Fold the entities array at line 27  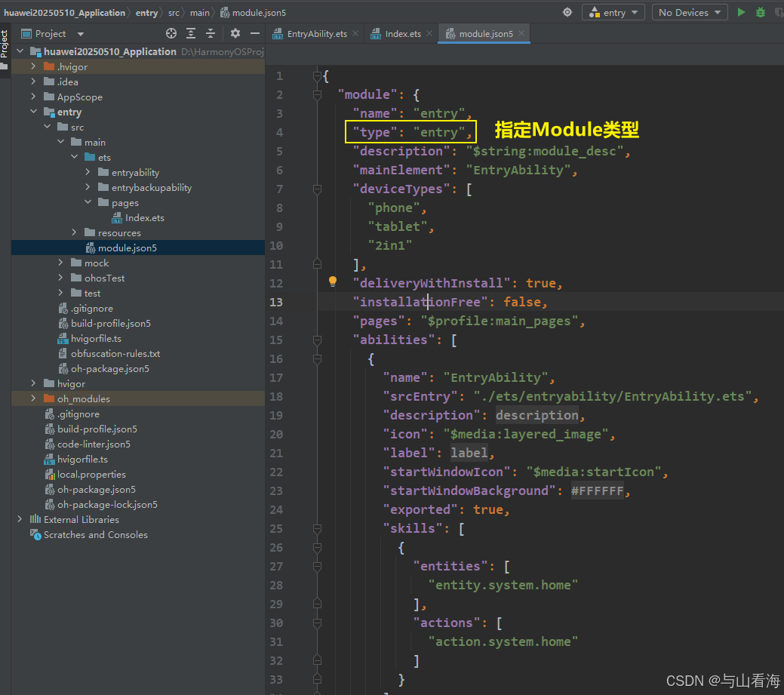pyautogui.click(x=317, y=566)
